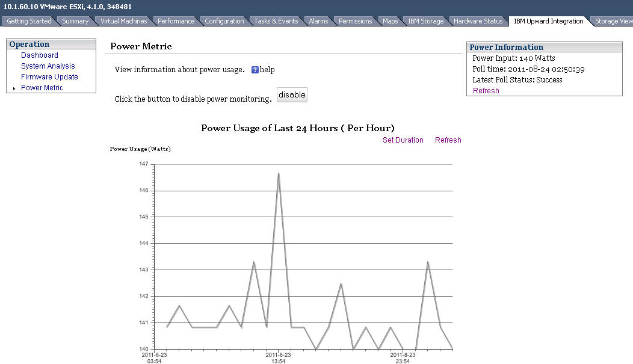This screenshot has height=364, width=633.
Task: Open the Virtual Machines tab
Action: coord(123,21)
